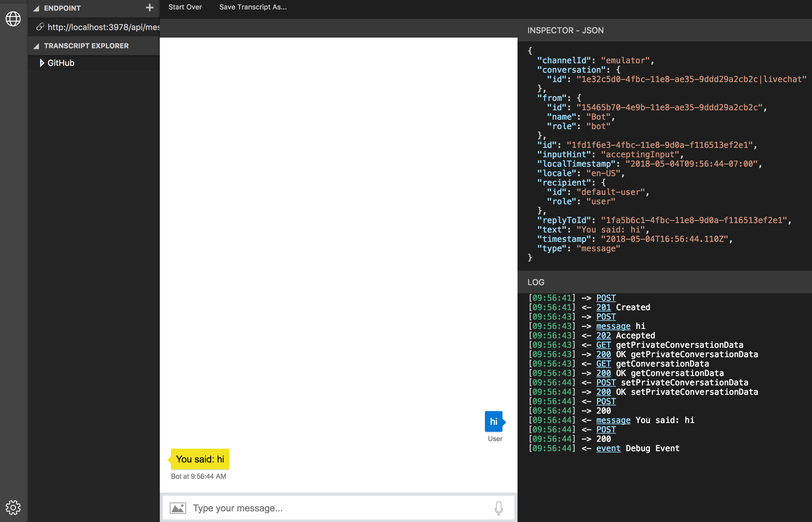
Task: Open settings via the gear icon
Action: tap(13, 507)
